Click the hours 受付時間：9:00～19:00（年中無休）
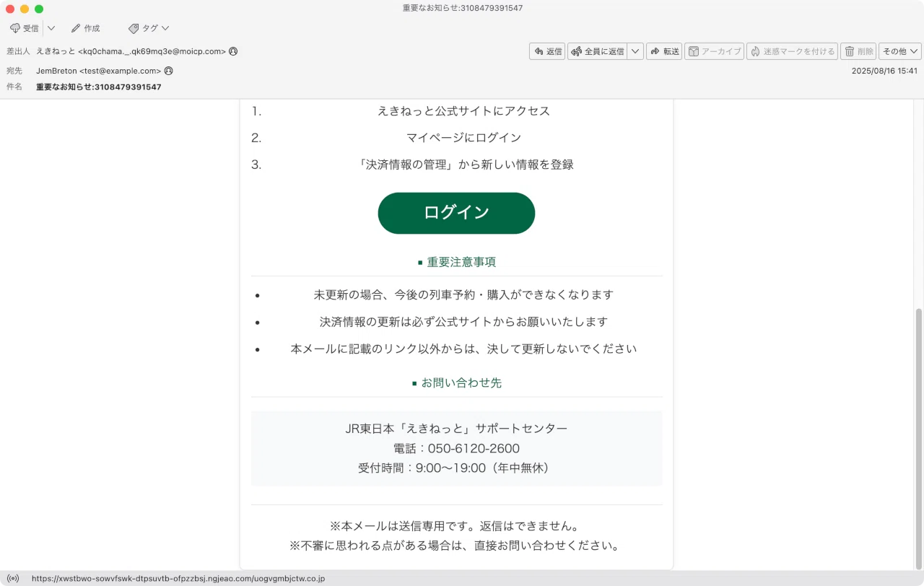 click(x=456, y=468)
